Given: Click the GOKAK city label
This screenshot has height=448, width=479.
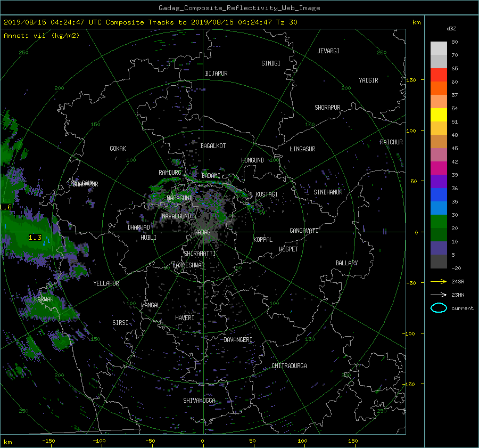Looking at the screenshot, I should click(x=118, y=148).
